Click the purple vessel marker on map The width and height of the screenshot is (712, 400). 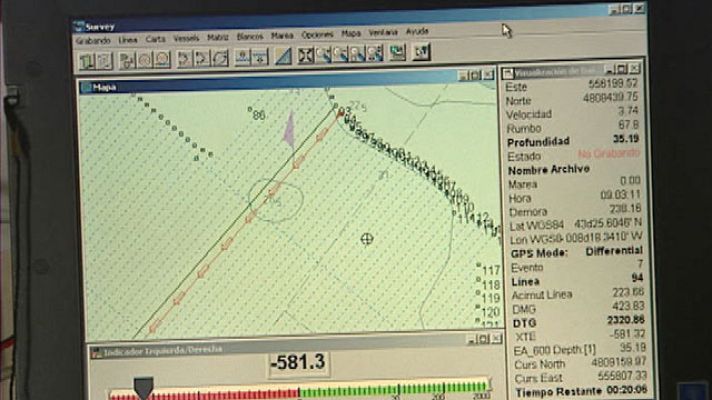click(289, 131)
